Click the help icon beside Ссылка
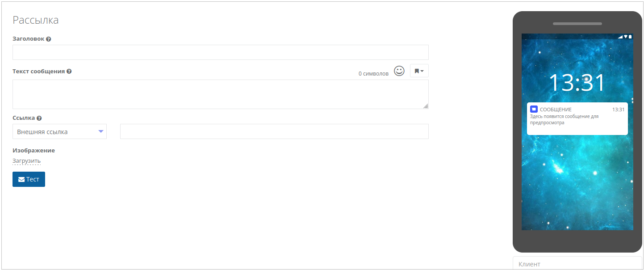 click(x=39, y=118)
